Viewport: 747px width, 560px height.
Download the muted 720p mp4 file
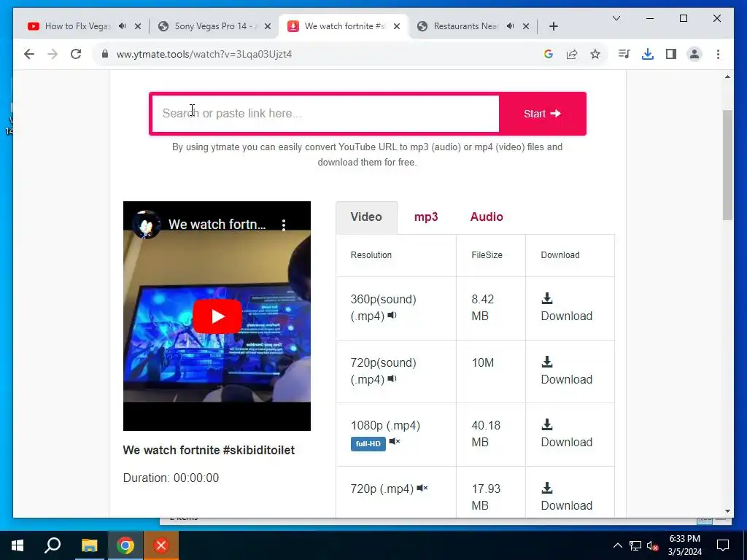tap(566, 497)
